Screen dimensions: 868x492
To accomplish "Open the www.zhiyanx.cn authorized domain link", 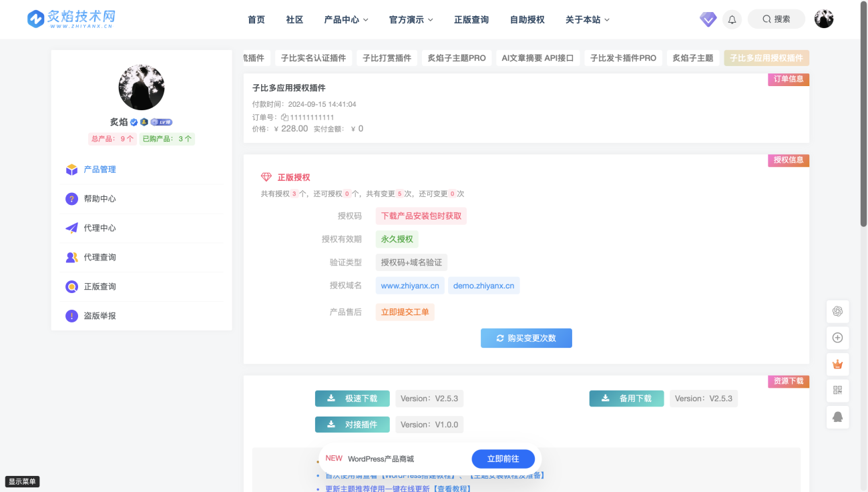I will (x=410, y=286).
